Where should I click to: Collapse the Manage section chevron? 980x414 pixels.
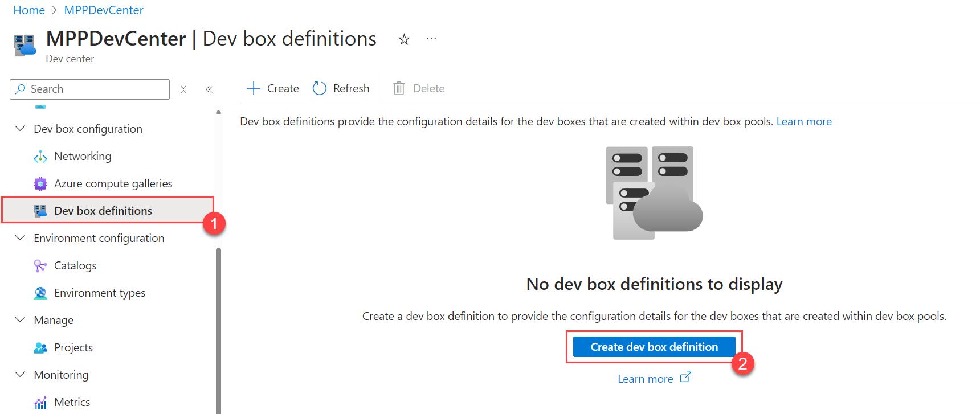click(20, 320)
